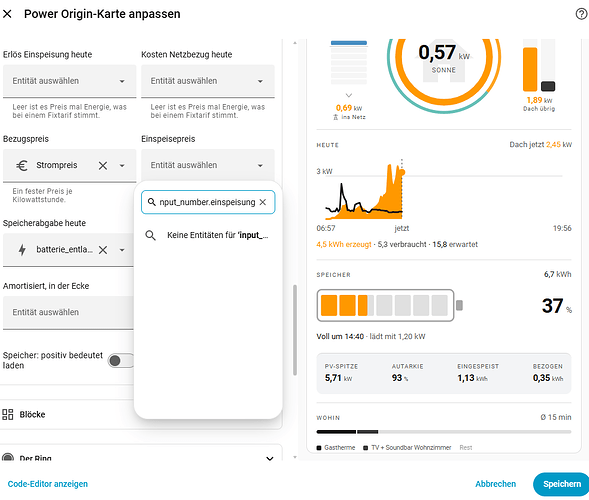Cancel changes with Abbrechen
589x500 pixels.
[495, 484]
